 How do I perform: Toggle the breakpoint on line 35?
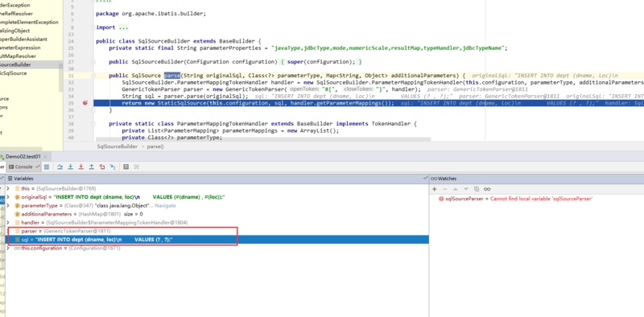[85, 103]
